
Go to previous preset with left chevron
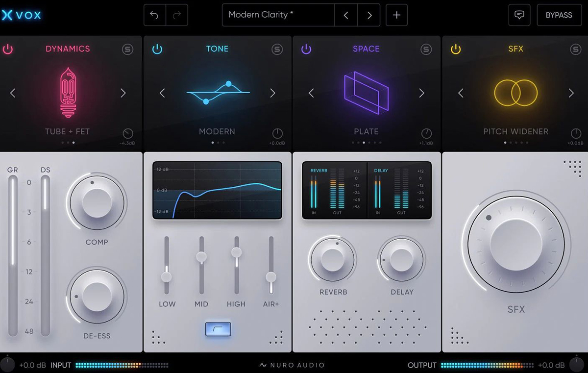(346, 15)
